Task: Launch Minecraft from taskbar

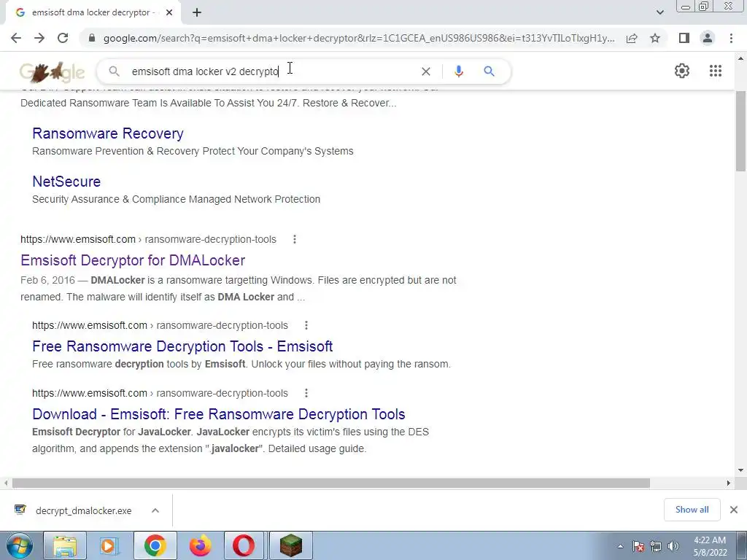Action: (x=290, y=546)
